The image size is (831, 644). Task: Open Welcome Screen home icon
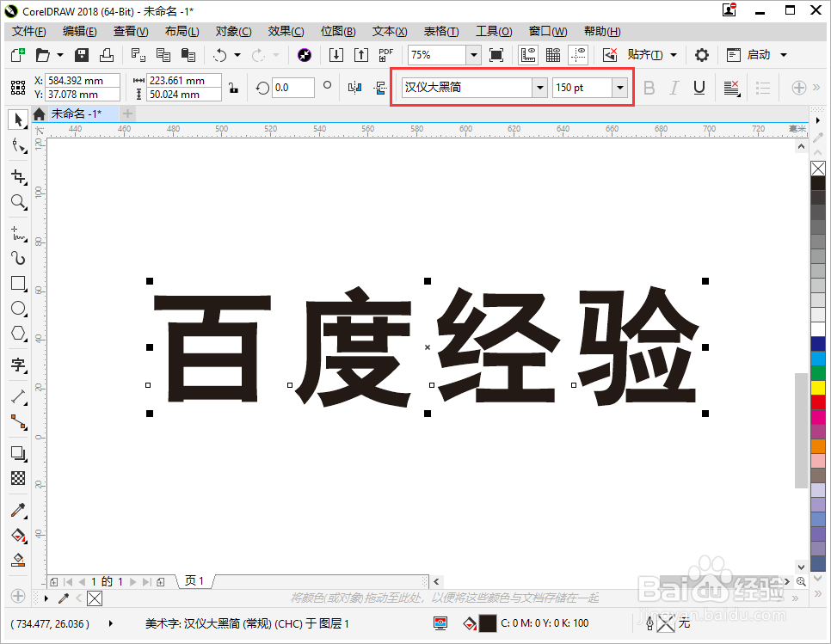pos(39,113)
